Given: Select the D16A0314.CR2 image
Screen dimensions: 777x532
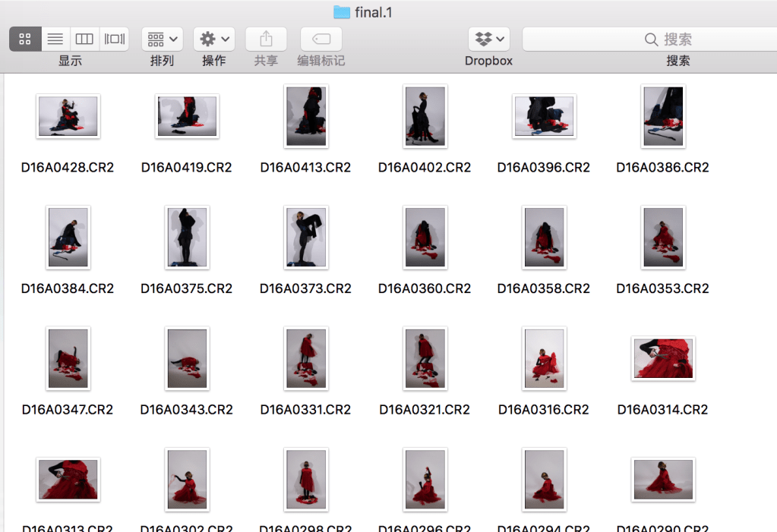Looking at the screenshot, I should click(x=662, y=358).
